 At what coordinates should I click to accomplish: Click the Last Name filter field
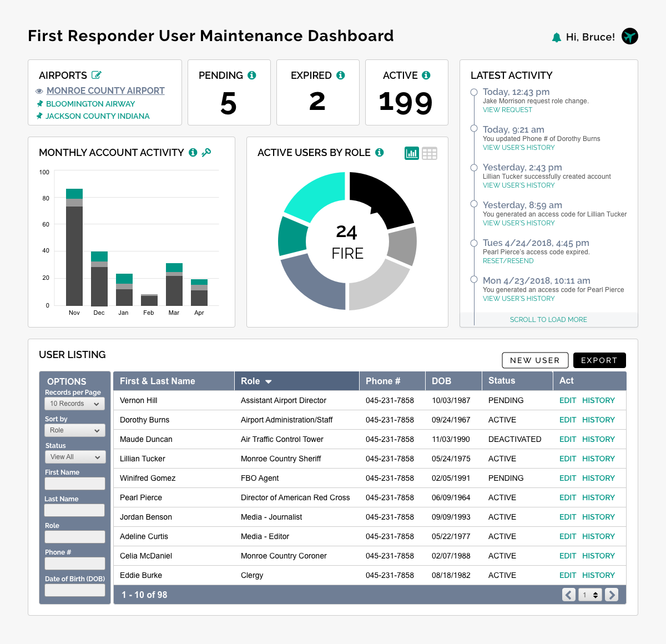pyautogui.click(x=74, y=510)
